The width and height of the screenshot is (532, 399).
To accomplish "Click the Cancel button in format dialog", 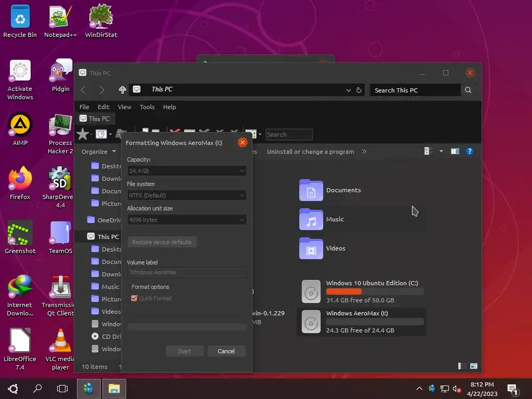I will [x=227, y=351].
